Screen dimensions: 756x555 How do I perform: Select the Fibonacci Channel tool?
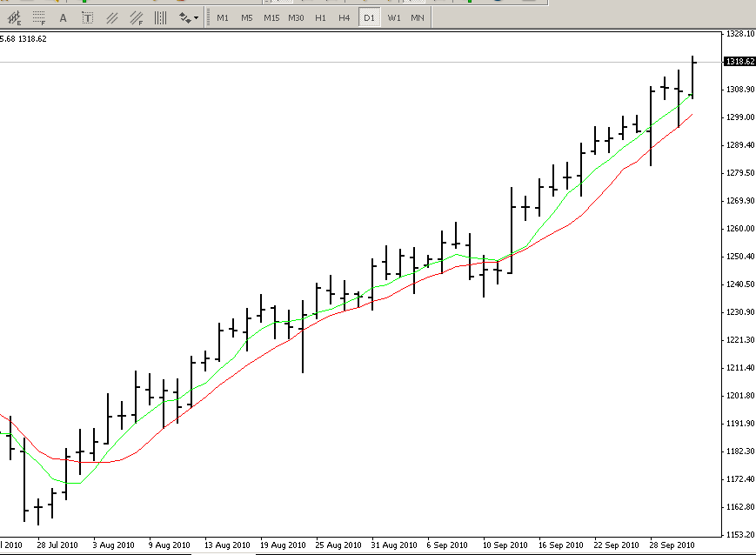click(x=137, y=18)
